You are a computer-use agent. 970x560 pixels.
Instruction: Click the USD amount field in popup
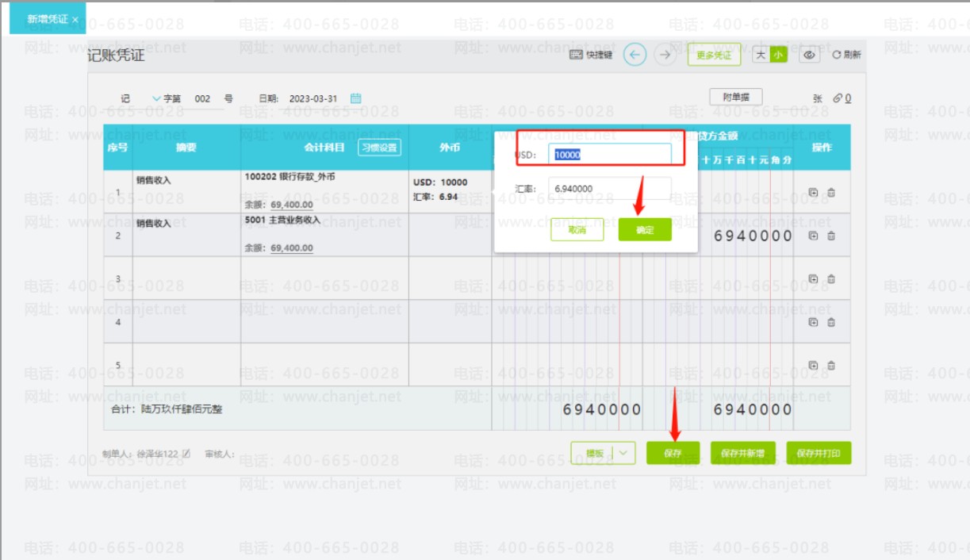coord(610,155)
